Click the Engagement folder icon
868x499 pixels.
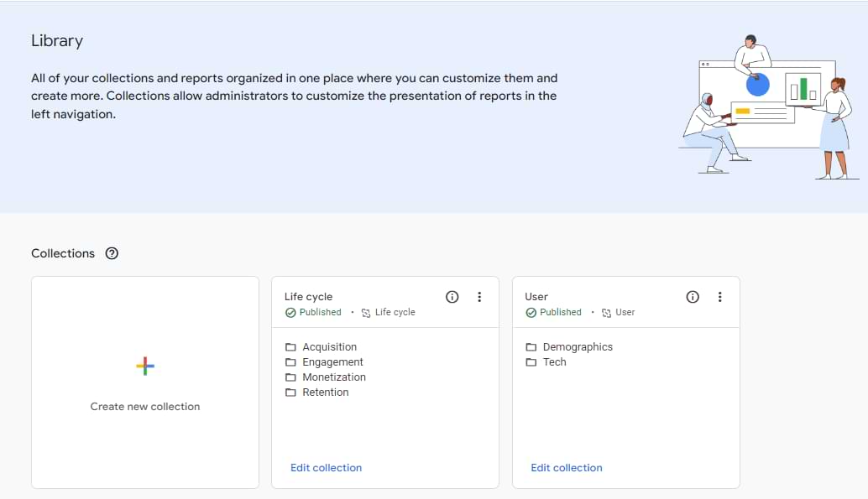(x=290, y=362)
